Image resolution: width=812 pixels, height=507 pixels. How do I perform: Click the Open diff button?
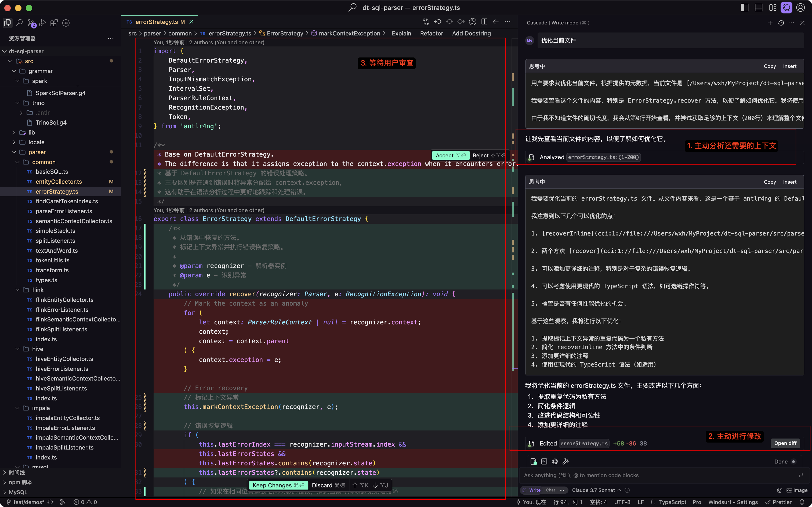pos(785,443)
